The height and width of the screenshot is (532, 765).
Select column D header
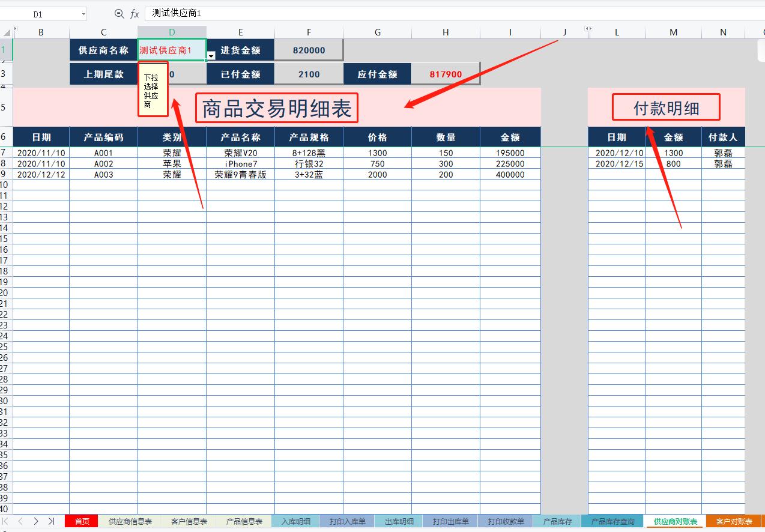tap(172, 32)
